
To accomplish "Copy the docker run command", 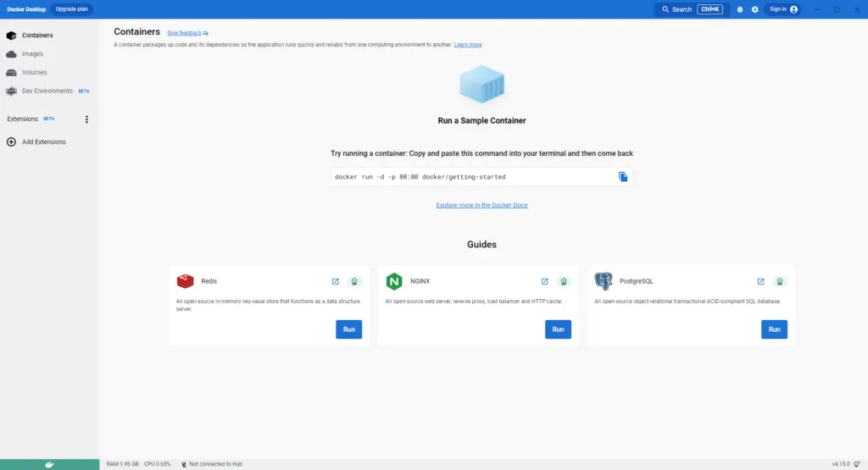I will [x=623, y=177].
